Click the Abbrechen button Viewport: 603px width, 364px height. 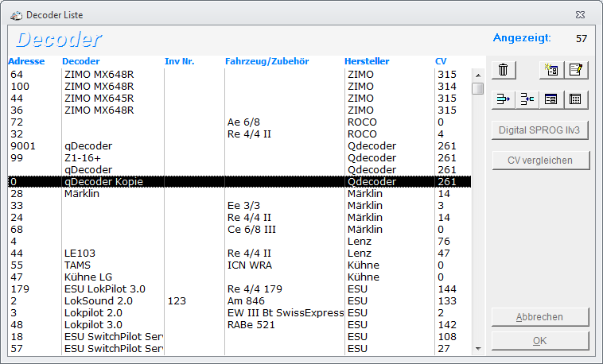tap(540, 317)
